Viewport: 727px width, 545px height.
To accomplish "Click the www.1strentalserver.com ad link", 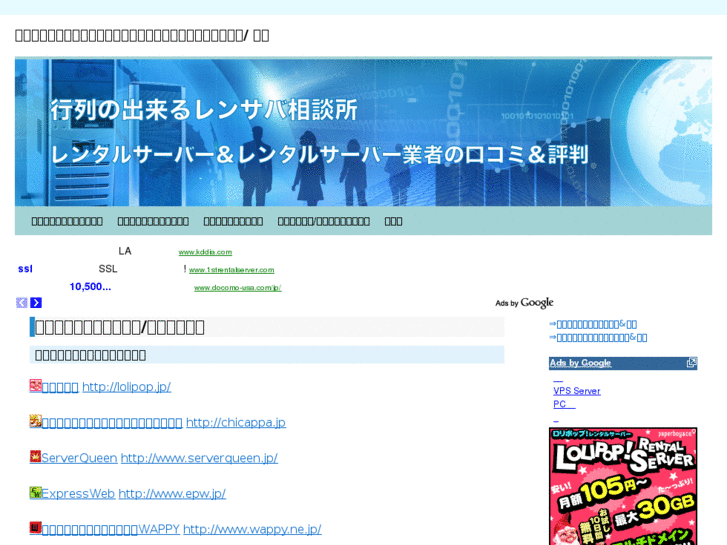I will pyautogui.click(x=231, y=270).
